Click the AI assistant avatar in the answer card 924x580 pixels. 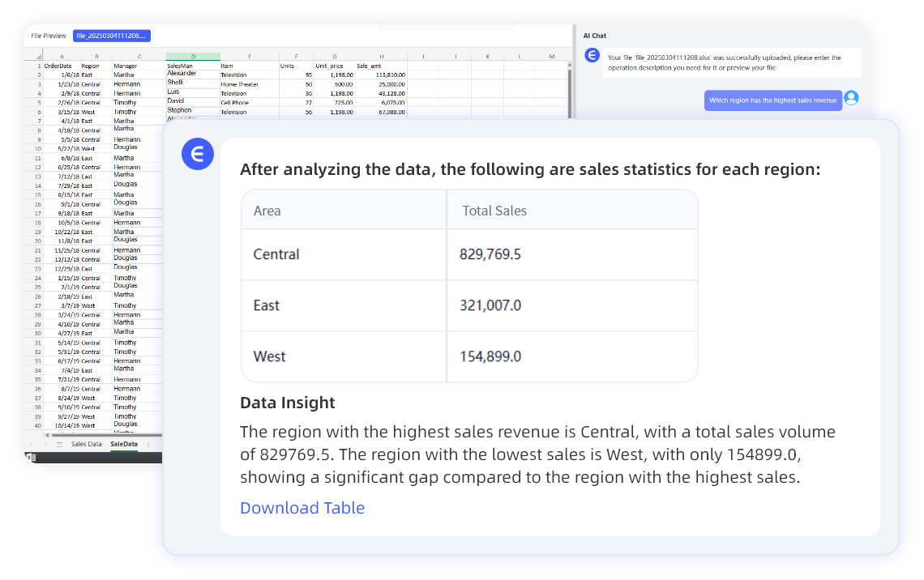click(198, 154)
